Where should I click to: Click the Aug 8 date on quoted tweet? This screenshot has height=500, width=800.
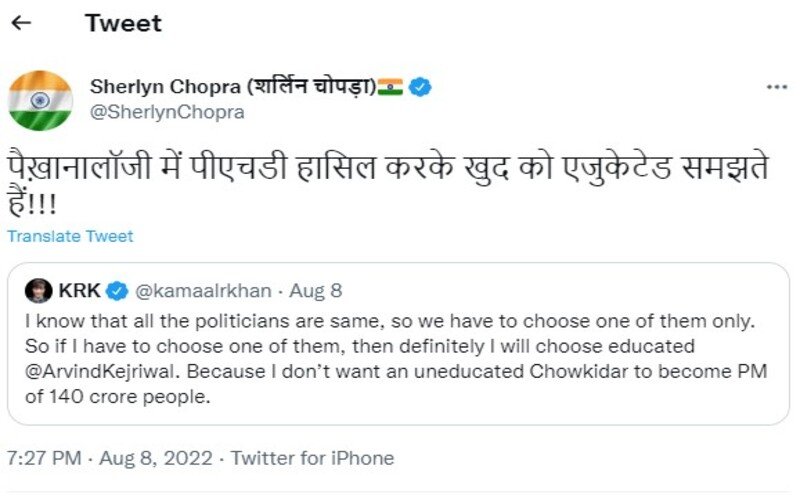pyautogui.click(x=315, y=292)
